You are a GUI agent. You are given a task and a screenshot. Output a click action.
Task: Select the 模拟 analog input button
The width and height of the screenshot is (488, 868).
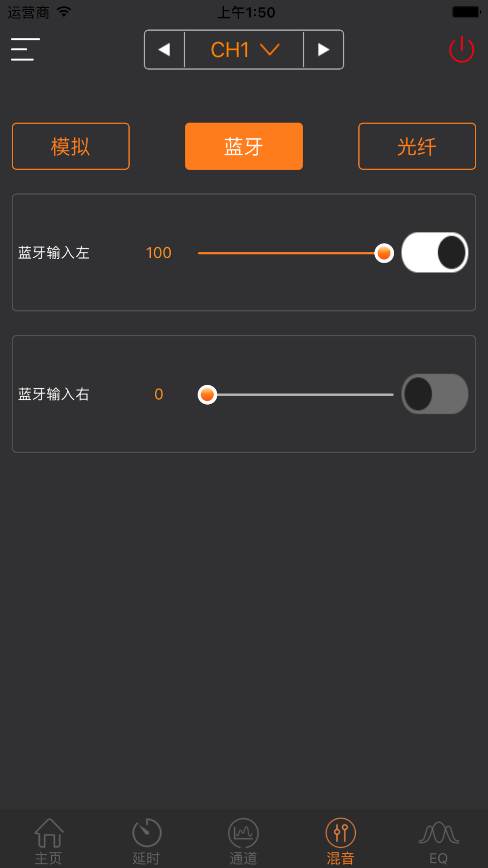pos(71,146)
